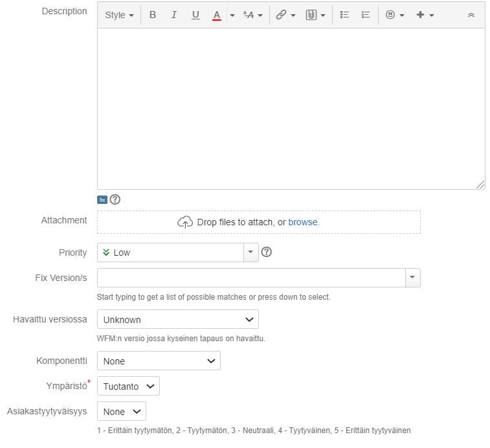The width and height of the screenshot is (490, 448).
Task: Open the attachment insert menu in toolbar
Action: (315, 15)
